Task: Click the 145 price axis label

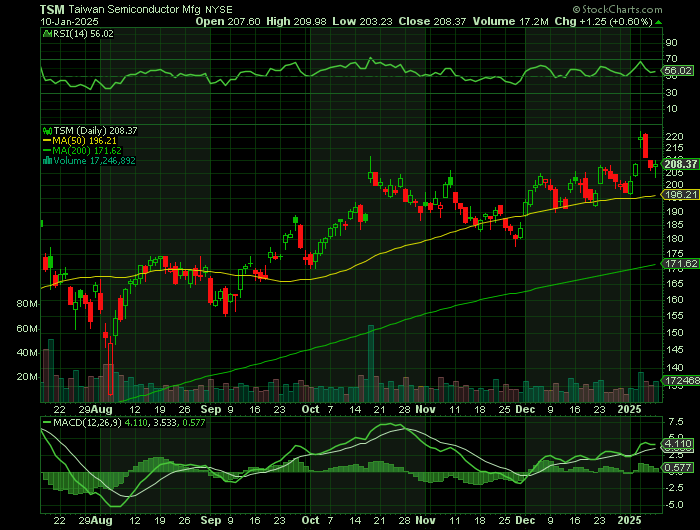Action: [675, 350]
